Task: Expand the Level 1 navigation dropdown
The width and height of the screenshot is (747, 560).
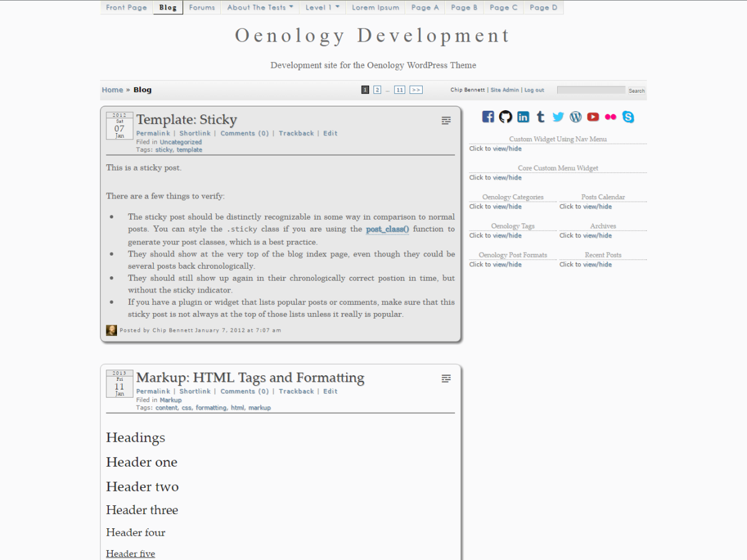Action: pos(322,7)
